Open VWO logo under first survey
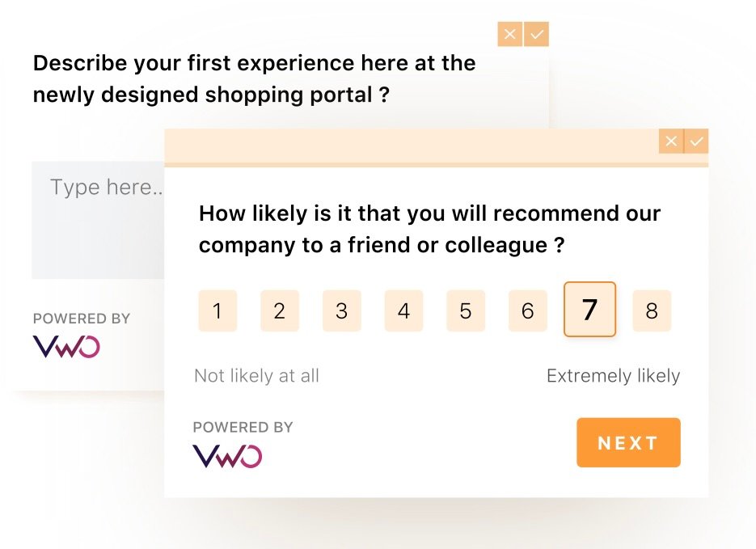The height and width of the screenshot is (549, 756). coord(66,347)
